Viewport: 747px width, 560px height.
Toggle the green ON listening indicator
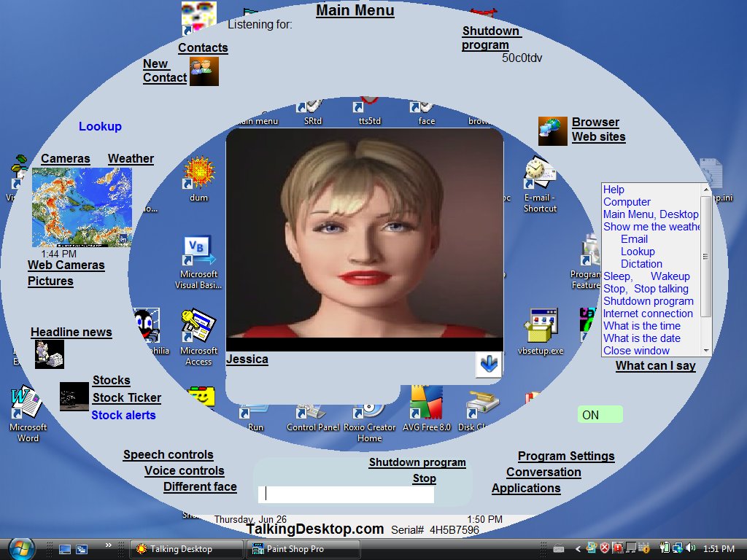coord(600,414)
